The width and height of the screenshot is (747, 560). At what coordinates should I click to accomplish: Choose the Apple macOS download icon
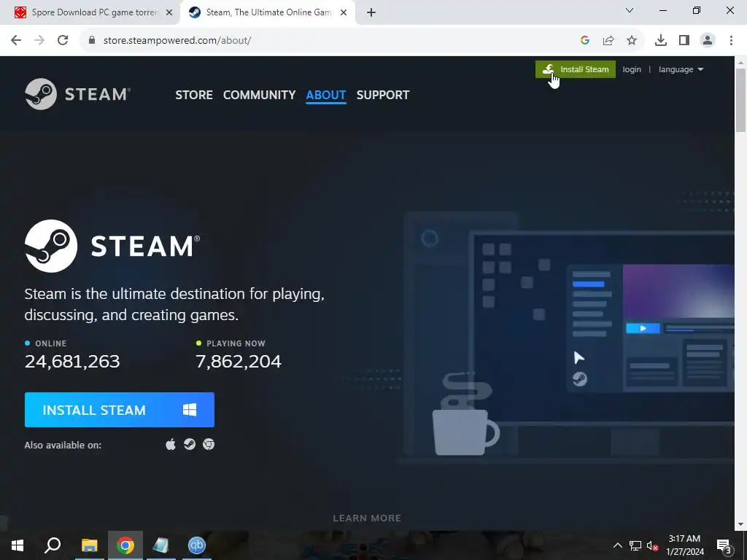coord(171,444)
